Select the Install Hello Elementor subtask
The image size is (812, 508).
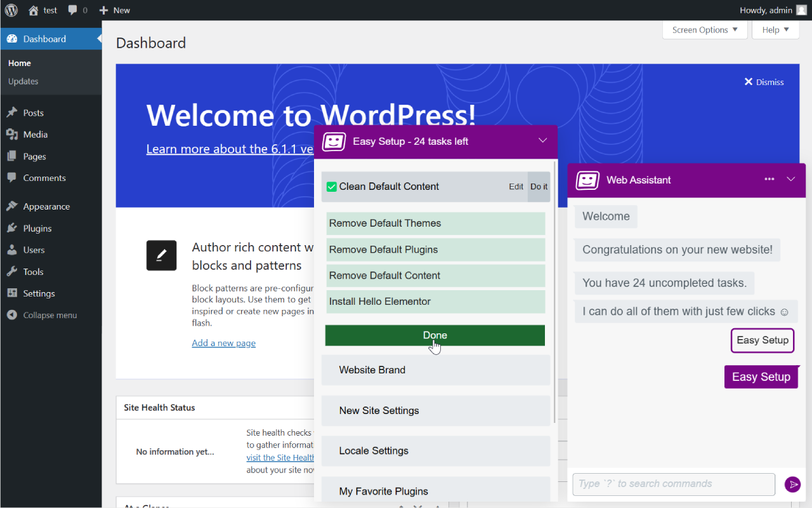[436, 302]
